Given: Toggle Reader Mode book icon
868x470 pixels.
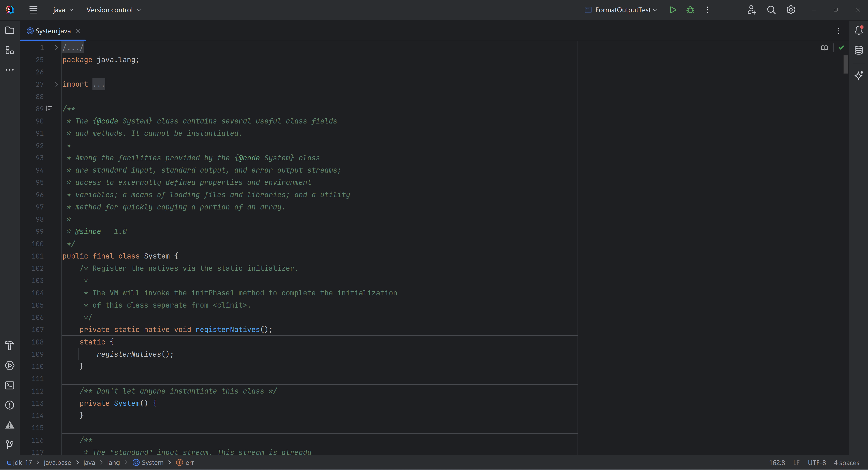Looking at the screenshot, I should [824, 48].
